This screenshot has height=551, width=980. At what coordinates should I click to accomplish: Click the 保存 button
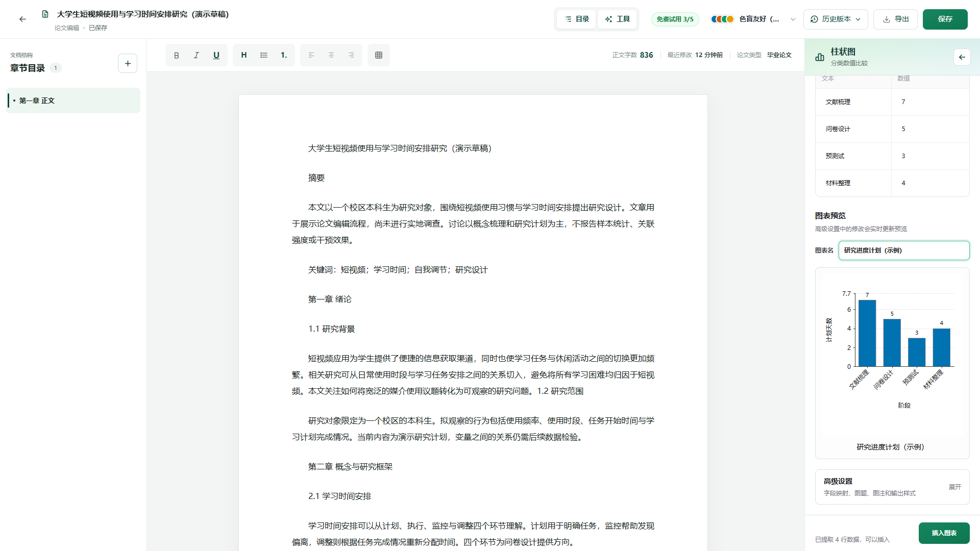[x=945, y=19]
